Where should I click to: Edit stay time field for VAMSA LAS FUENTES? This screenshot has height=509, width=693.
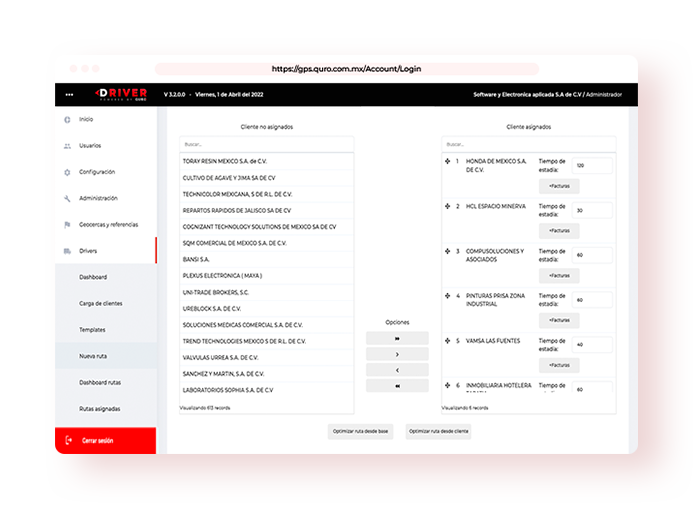point(592,345)
